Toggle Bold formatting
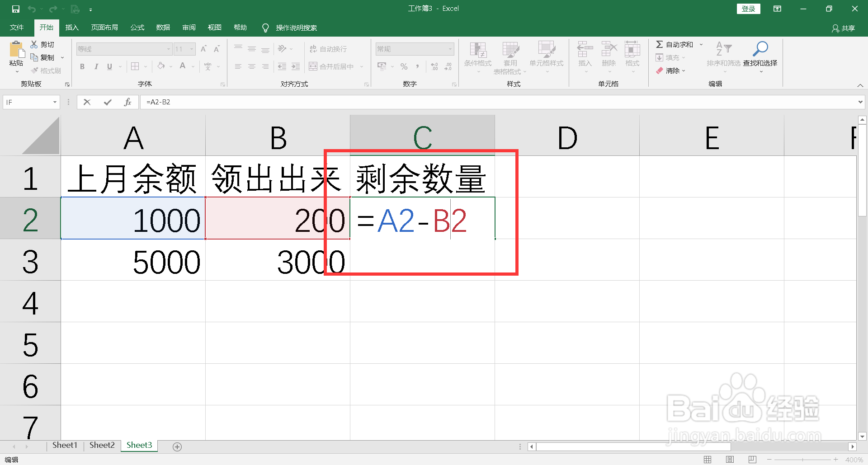Image resolution: width=868 pixels, height=465 pixels. pos(82,67)
